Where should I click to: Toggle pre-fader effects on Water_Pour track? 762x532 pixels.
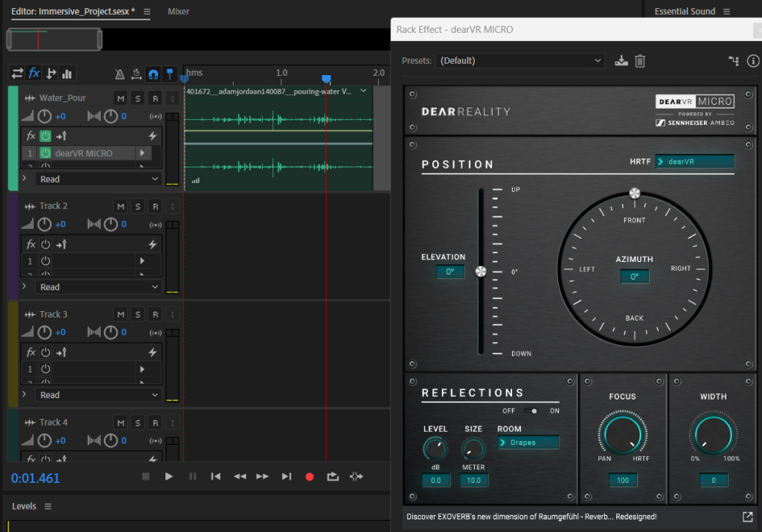point(61,136)
